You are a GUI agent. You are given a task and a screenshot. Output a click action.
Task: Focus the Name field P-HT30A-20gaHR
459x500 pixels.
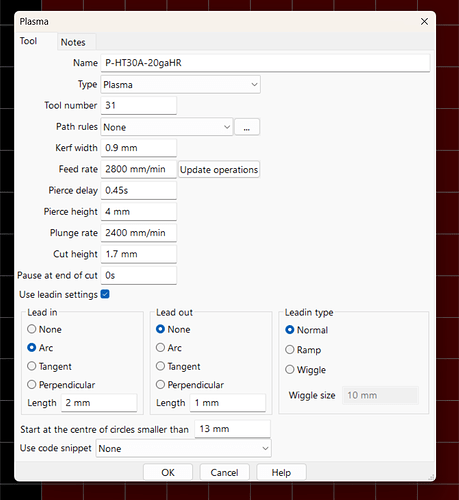tap(265, 63)
